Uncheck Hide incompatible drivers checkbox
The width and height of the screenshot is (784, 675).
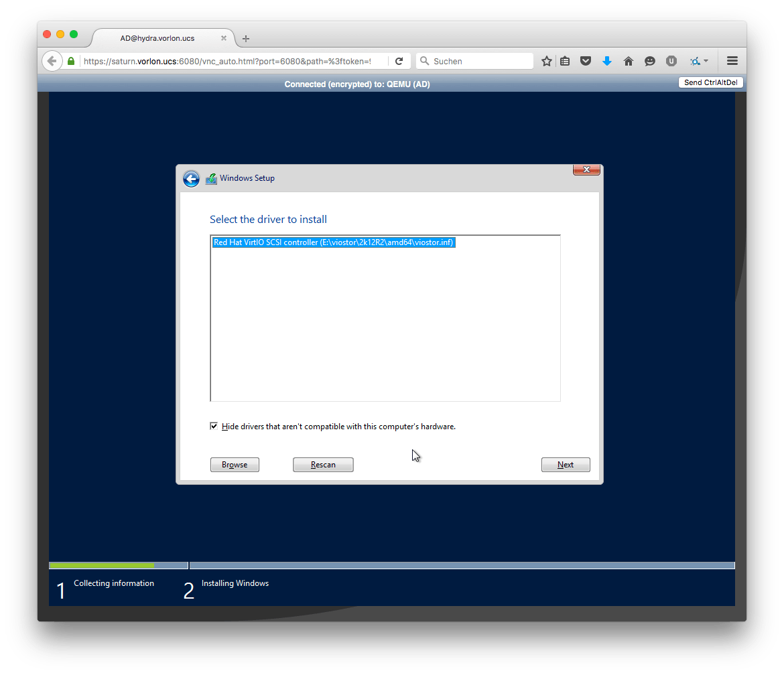(214, 426)
